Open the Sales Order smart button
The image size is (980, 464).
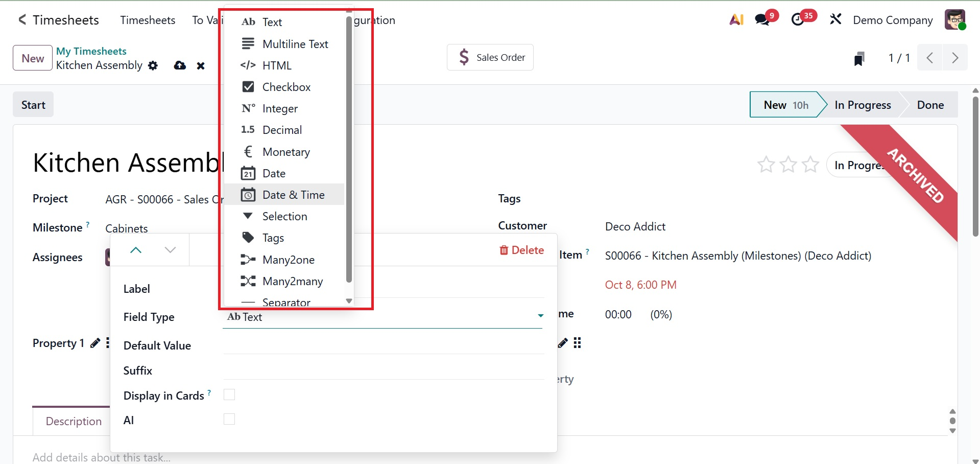click(x=490, y=57)
